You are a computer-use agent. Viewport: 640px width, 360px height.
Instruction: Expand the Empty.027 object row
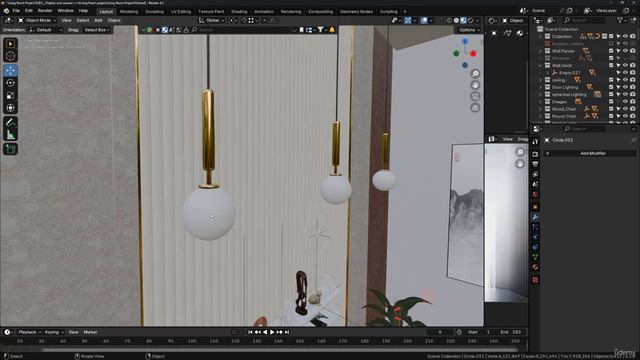pos(548,73)
